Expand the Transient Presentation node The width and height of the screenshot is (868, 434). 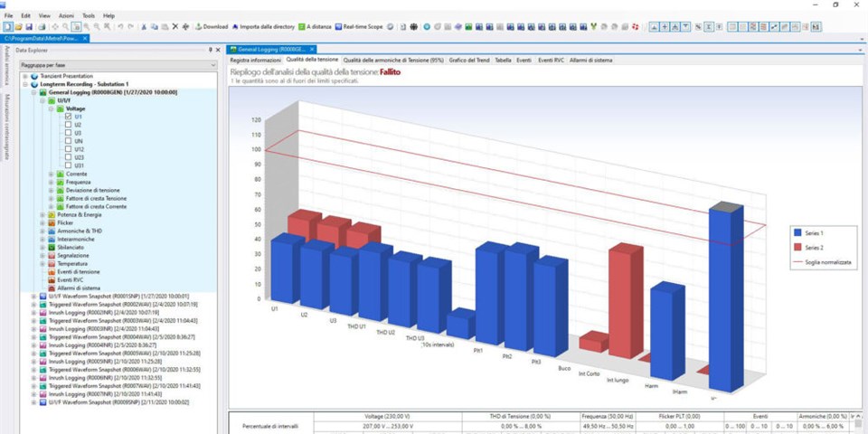pyautogui.click(x=25, y=77)
